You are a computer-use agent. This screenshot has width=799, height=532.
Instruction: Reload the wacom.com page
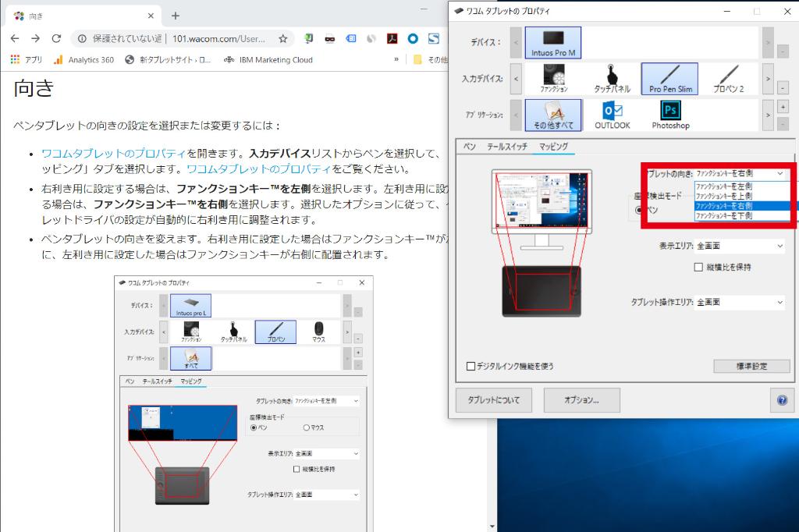(56, 38)
